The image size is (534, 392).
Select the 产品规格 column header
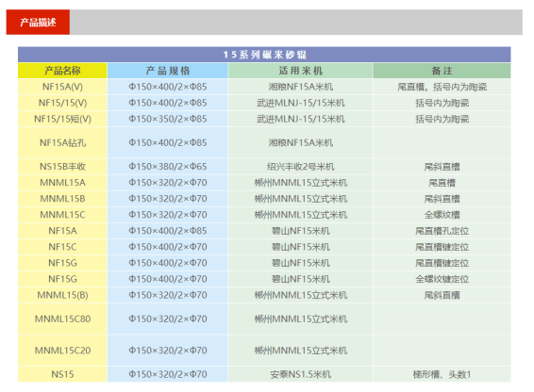pyautogui.click(x=168, y=71)
